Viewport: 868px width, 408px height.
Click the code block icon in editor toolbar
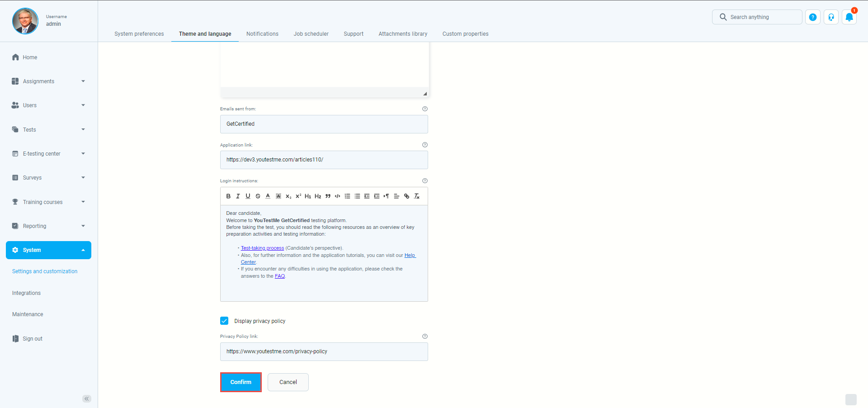coord(337,196)
